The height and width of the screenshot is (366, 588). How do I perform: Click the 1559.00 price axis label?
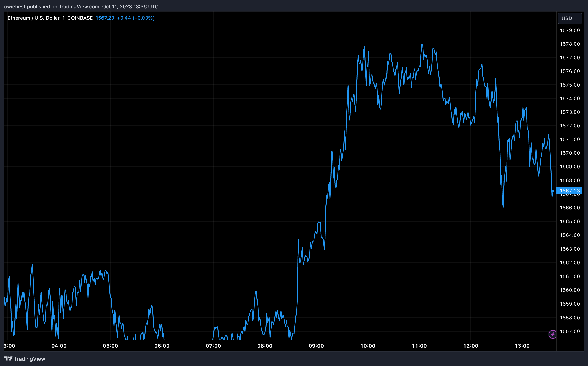pos(570,304)
